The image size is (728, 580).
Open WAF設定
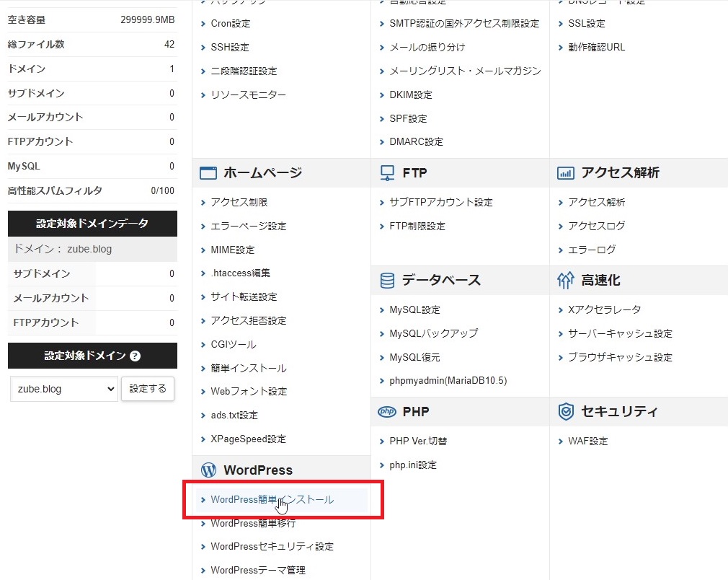(587, 441)
